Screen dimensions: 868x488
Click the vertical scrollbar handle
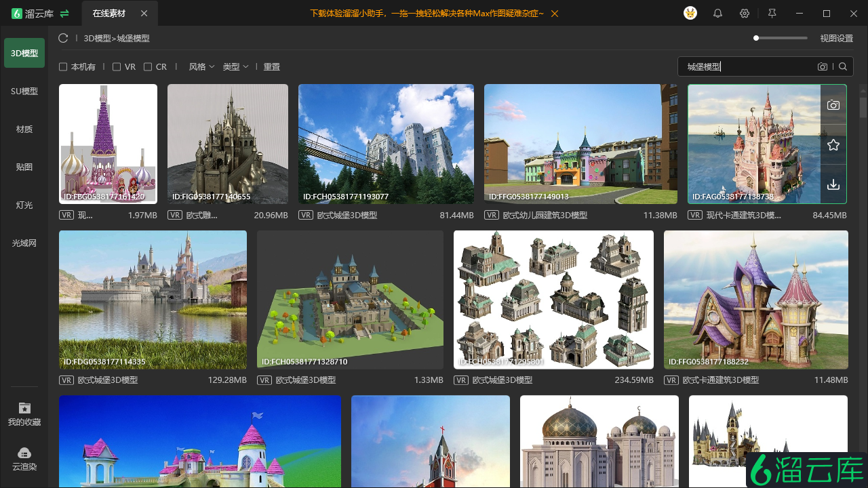(x=863, y=108)
